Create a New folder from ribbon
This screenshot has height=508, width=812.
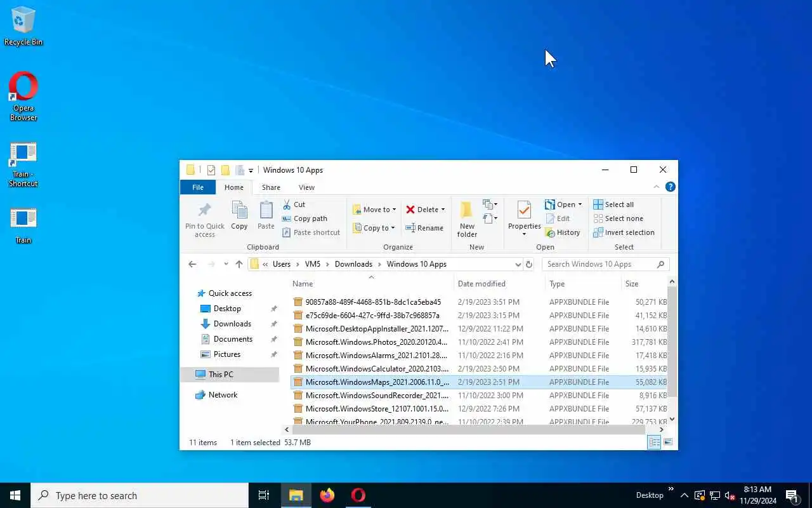click(467, 220)
